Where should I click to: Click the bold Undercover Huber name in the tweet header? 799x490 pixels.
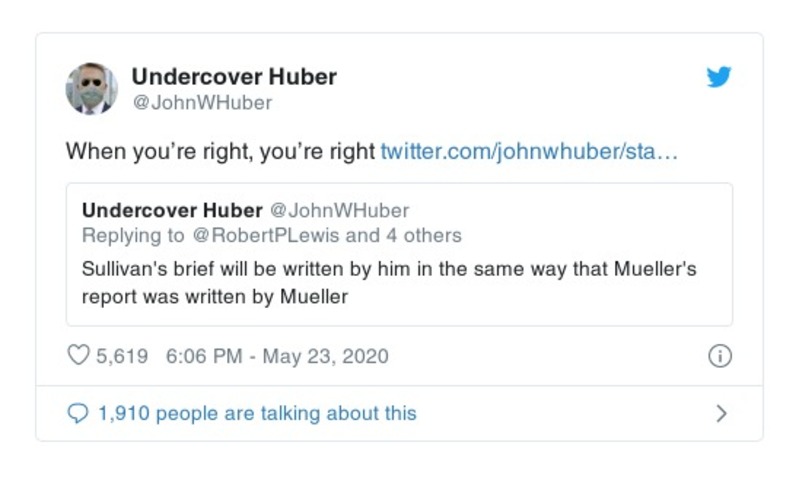click(x=234, y=77)
